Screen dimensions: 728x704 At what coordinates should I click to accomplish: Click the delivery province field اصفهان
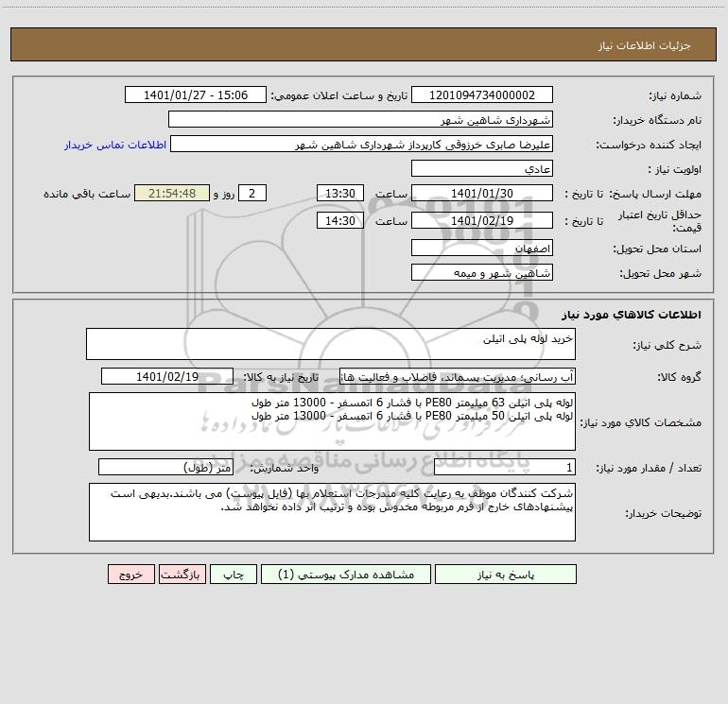point(482,248)
